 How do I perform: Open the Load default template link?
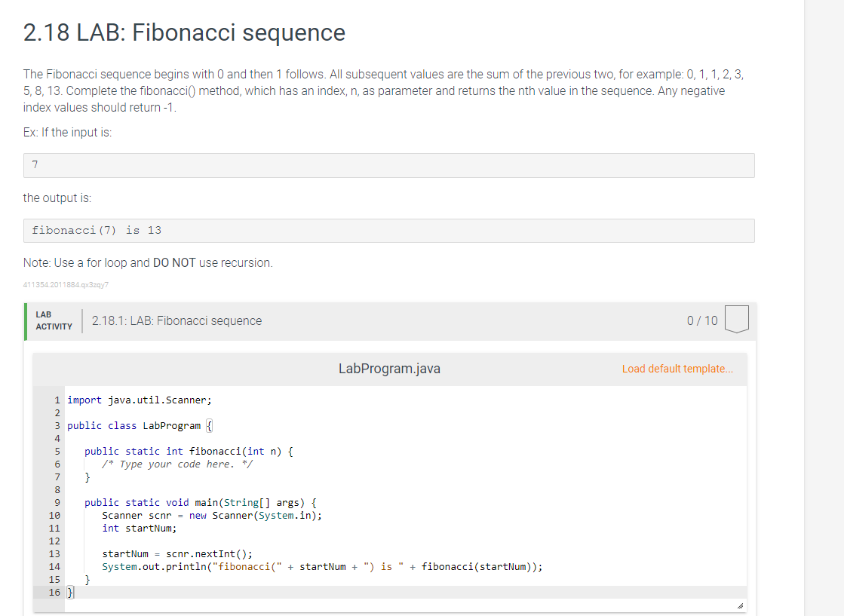pyautogui.click(x=677, y=369)
